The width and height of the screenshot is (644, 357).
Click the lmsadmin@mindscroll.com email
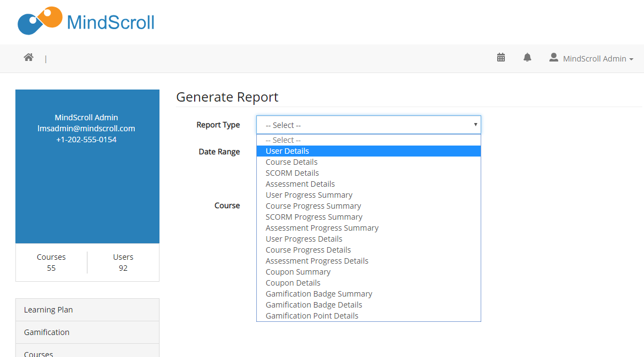[86, 129]
